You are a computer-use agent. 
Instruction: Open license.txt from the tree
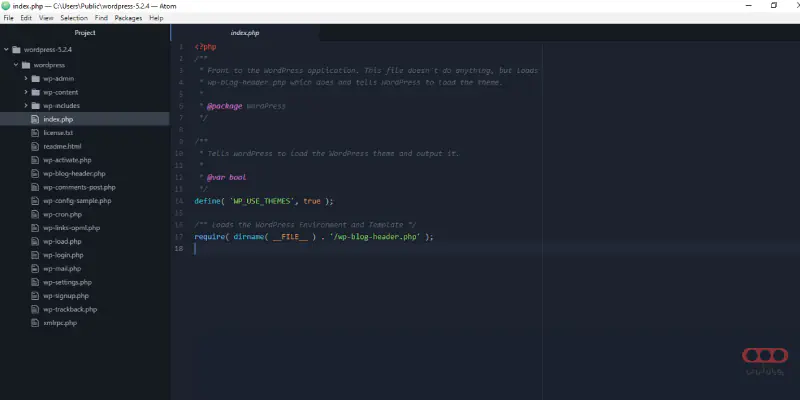coord(58,133)
